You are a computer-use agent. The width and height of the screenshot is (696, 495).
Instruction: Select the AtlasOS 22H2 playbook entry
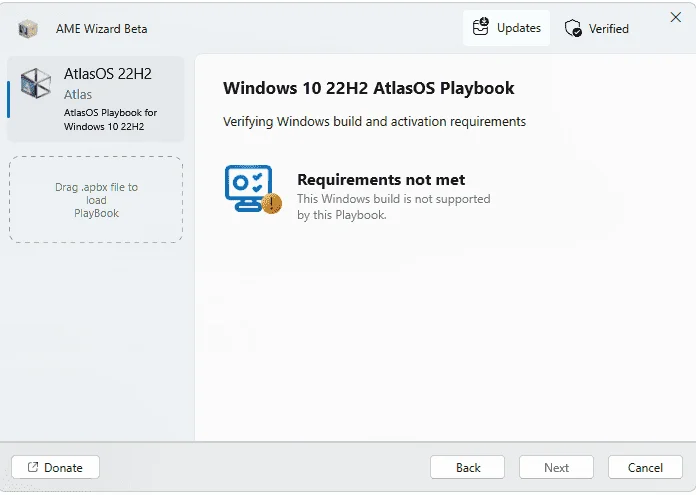click(95, 99)
